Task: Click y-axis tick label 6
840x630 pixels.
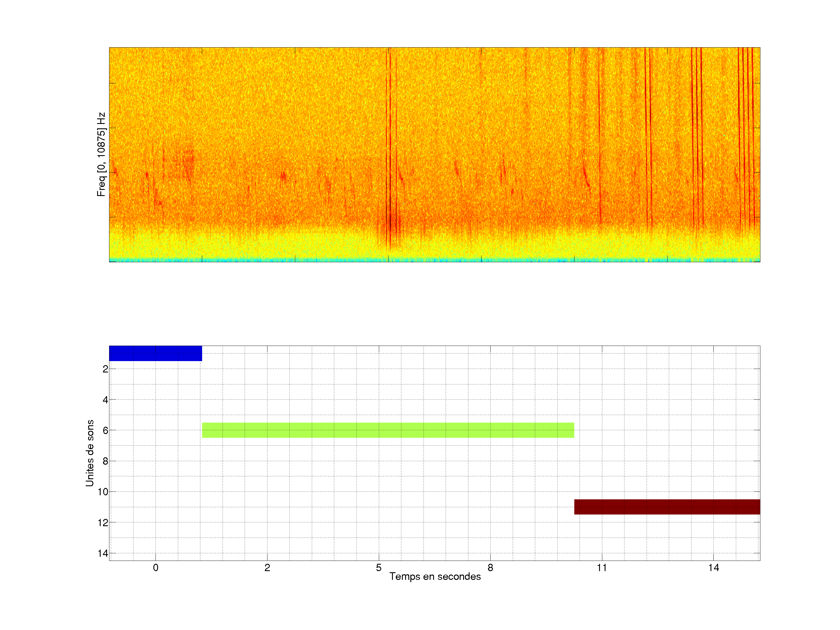Action: coord(105,430)
